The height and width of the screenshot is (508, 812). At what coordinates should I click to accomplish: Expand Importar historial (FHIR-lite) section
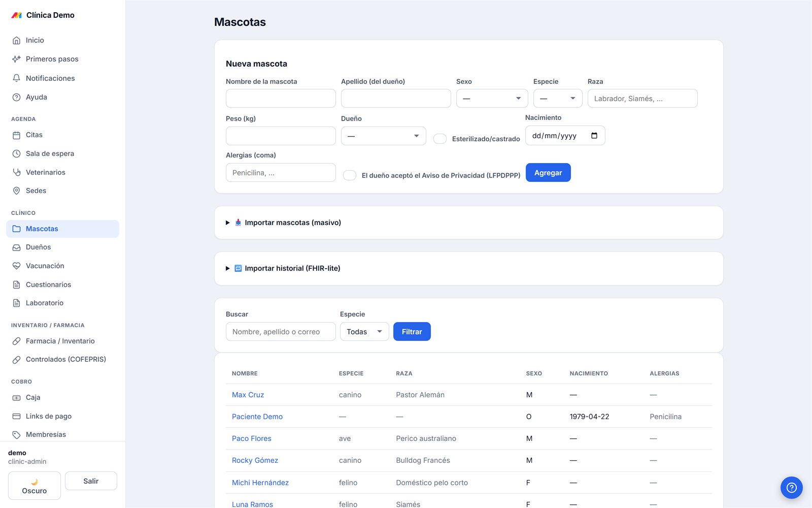(x=292, y=268)
